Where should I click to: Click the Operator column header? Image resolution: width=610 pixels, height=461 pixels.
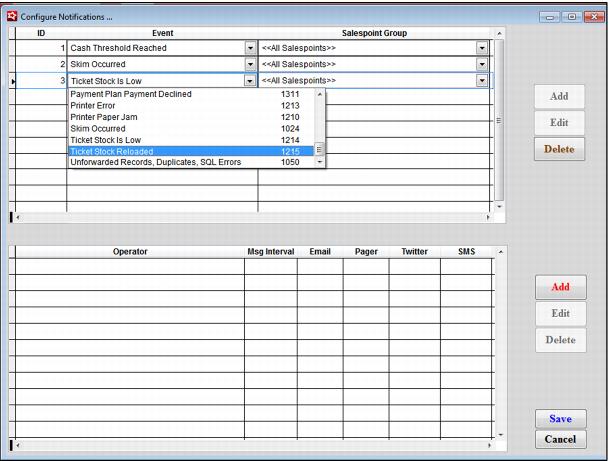pos(130,252)
